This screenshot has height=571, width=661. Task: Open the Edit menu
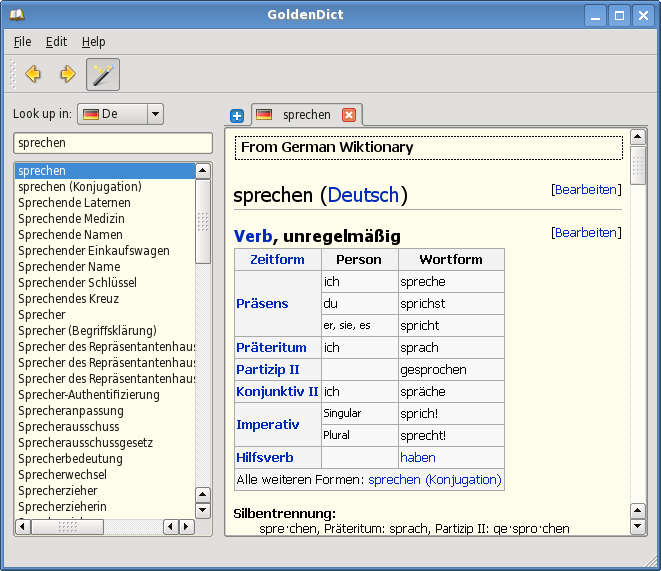coord(56,42)
